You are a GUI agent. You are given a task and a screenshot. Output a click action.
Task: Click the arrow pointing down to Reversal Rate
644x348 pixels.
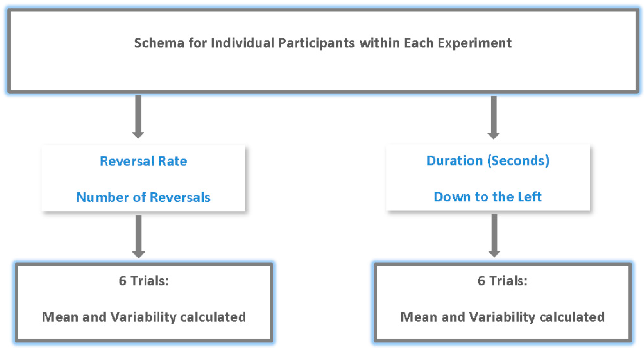tap(138, 116)
